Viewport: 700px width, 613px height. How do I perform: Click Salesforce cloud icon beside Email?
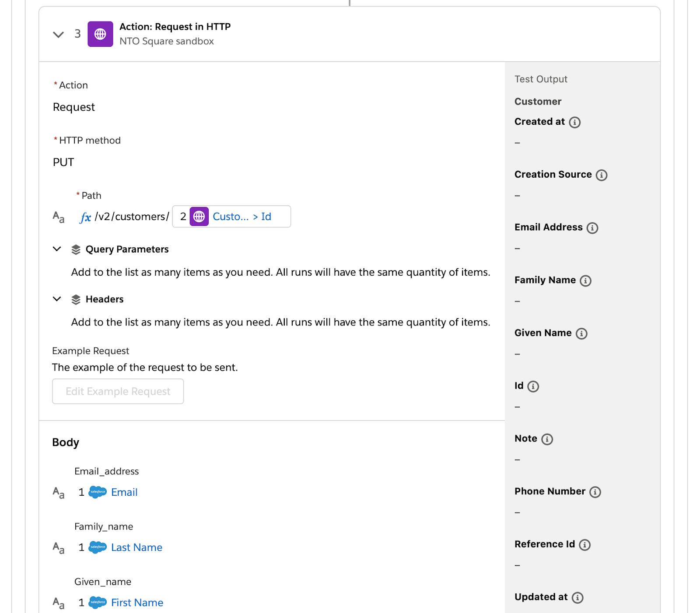click(x=98, y=492)
